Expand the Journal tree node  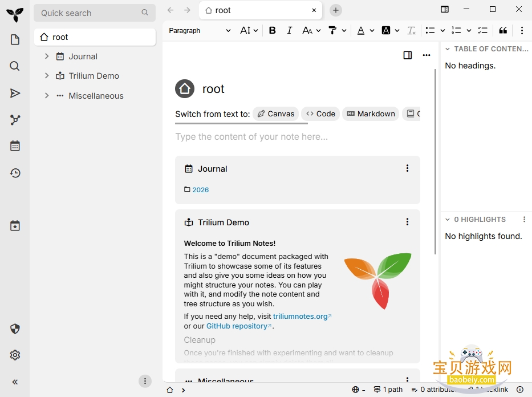pos(47,56)
